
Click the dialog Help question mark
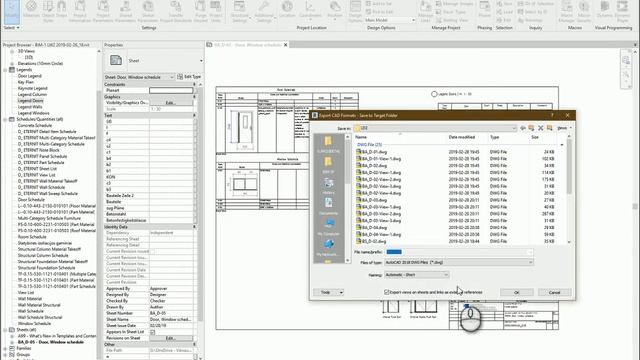coord(552,116)
